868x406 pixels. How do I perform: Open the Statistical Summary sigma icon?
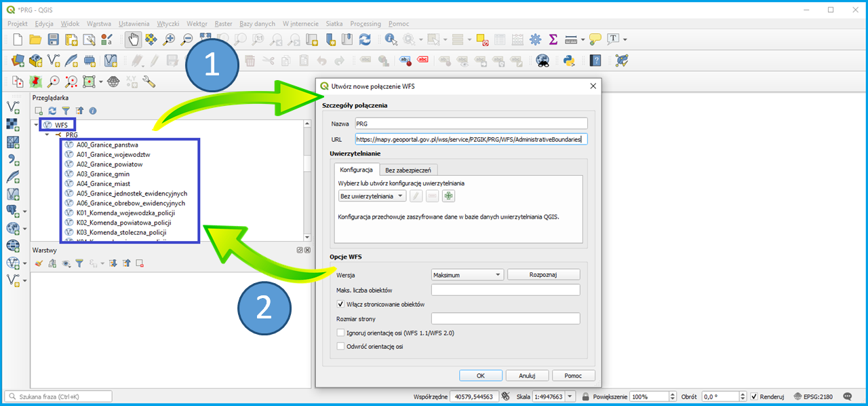coord(553,40)
